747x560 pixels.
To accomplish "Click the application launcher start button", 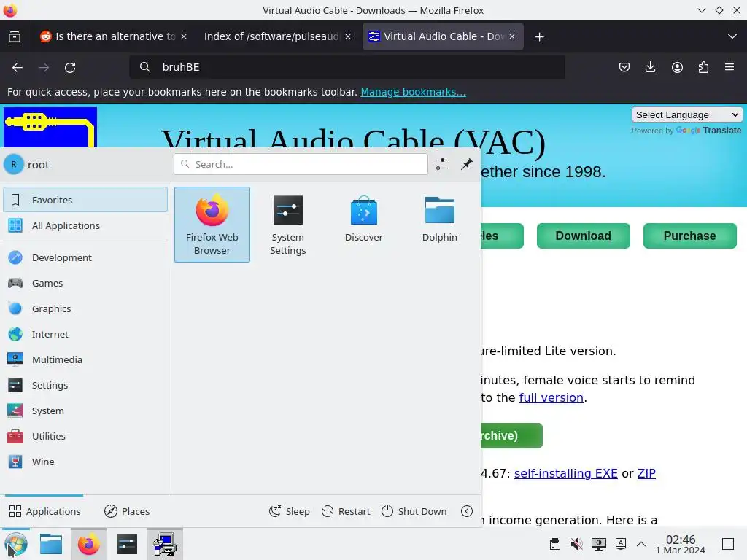I will point(16,544).
